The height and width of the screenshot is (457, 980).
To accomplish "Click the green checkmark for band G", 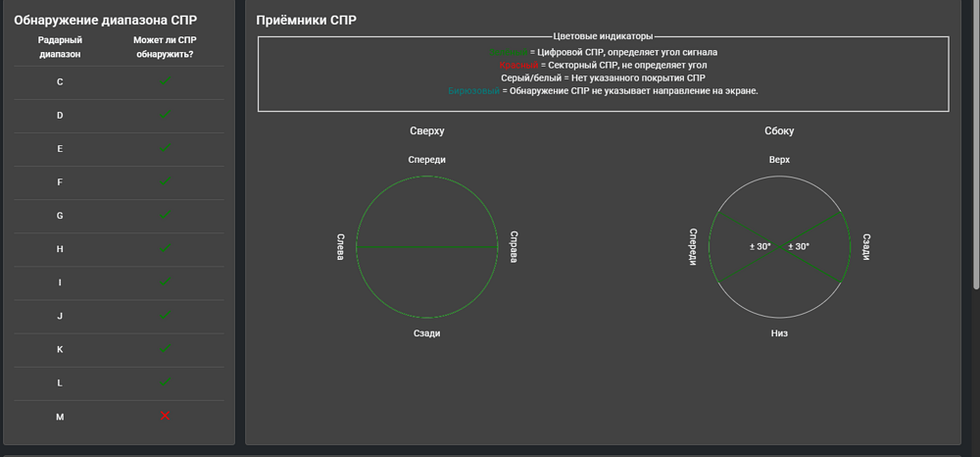I will point(165,215).
